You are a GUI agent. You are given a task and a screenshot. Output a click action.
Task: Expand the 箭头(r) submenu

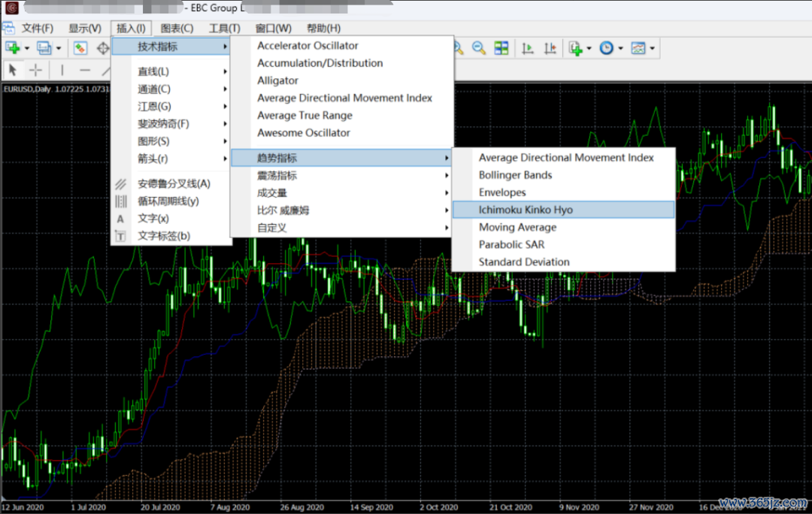171,159
